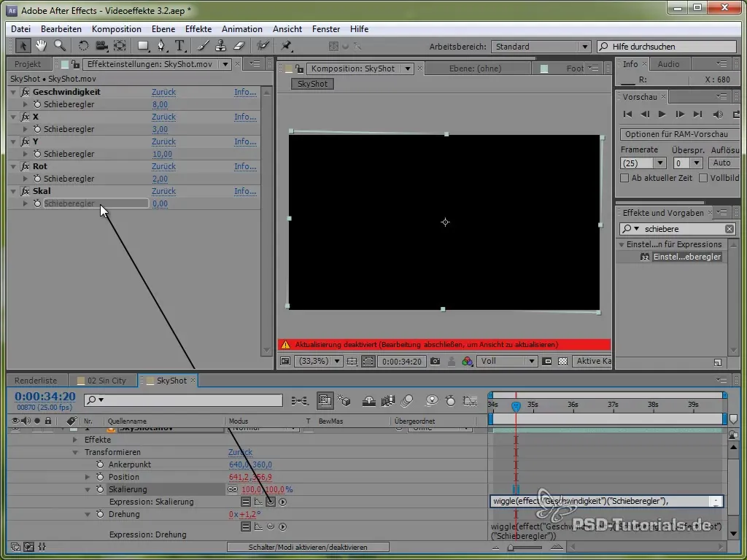Open the RGB channel display icon
The height and width of the screenshot is (560, 747).
(x=468, y=362)
